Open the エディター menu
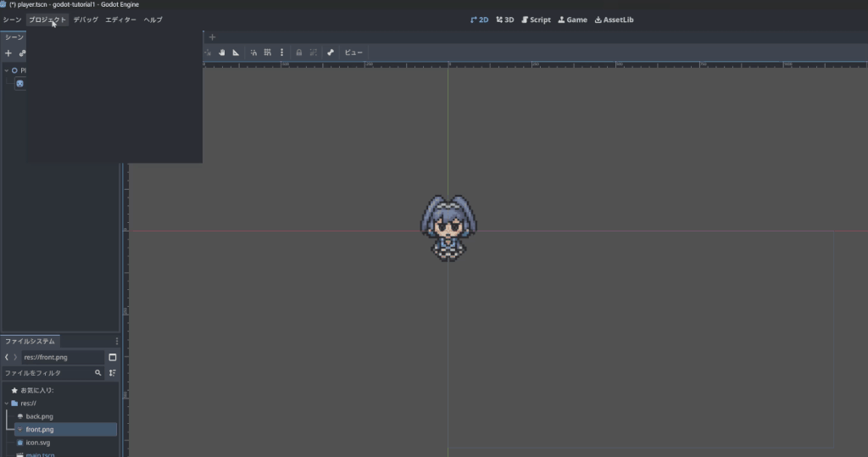The width and height of the screenshot is (868, 457). 120,20
